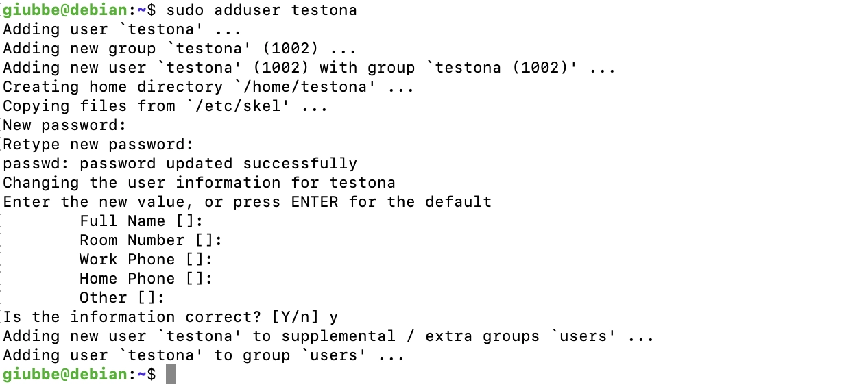Click the 'Home Phone []:' field line

coord(147,279)
